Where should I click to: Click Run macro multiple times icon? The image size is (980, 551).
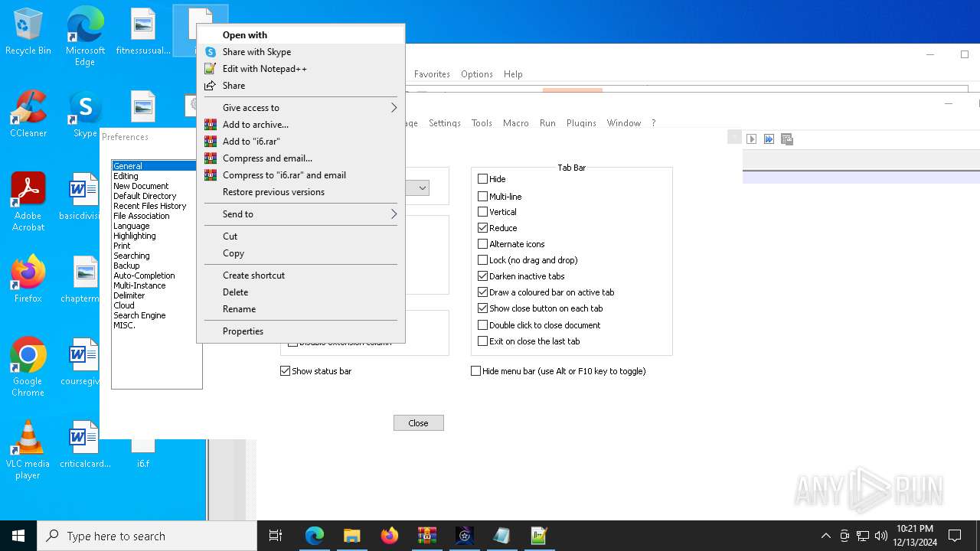tap(769, 139)
